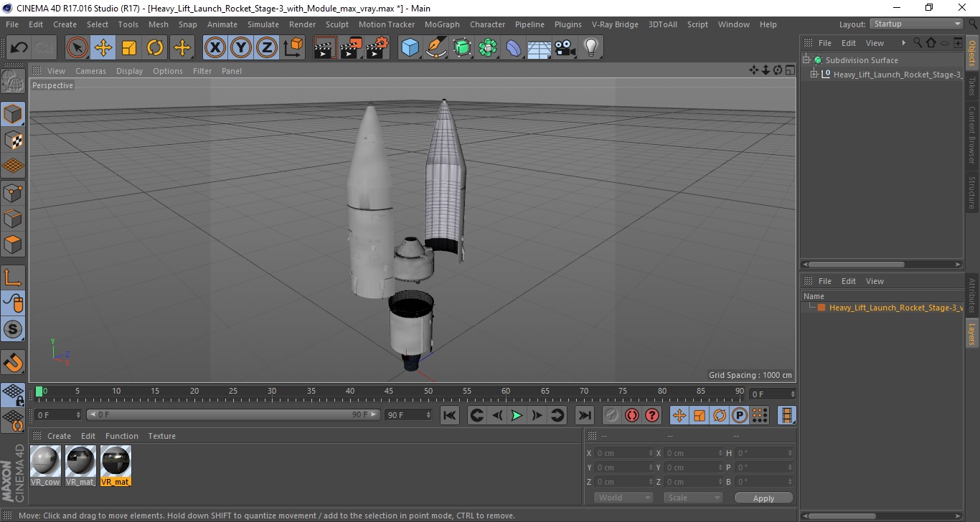The width and height of the screenshot is (980, 522).
Task: Open material manager Texture menu
Action: pos(161,436)
